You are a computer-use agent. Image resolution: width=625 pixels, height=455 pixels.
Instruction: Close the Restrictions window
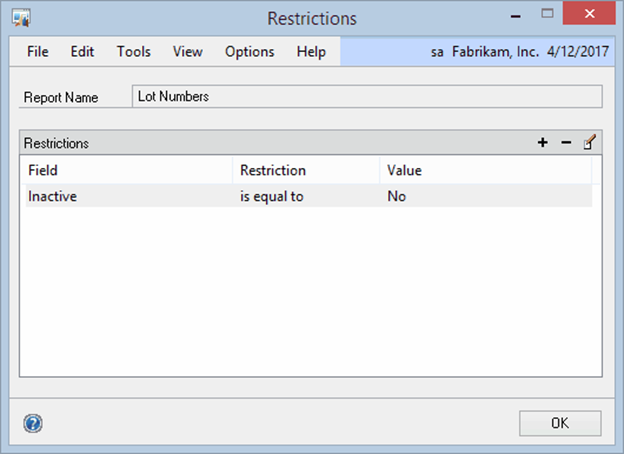coord(590,14)
